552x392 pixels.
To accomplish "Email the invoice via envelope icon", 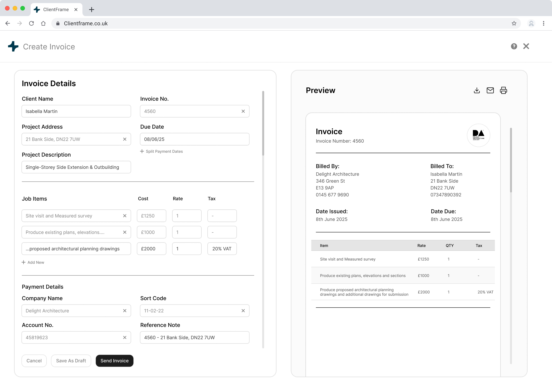I will [x=490, y=90].
